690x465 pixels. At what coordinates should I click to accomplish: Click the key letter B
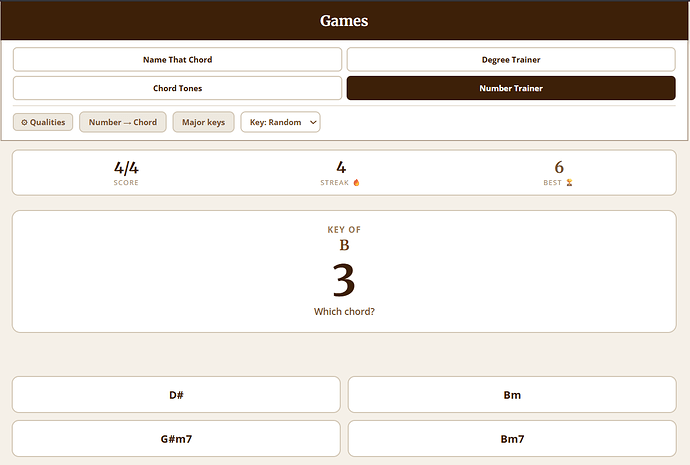(x=344, y=245)
